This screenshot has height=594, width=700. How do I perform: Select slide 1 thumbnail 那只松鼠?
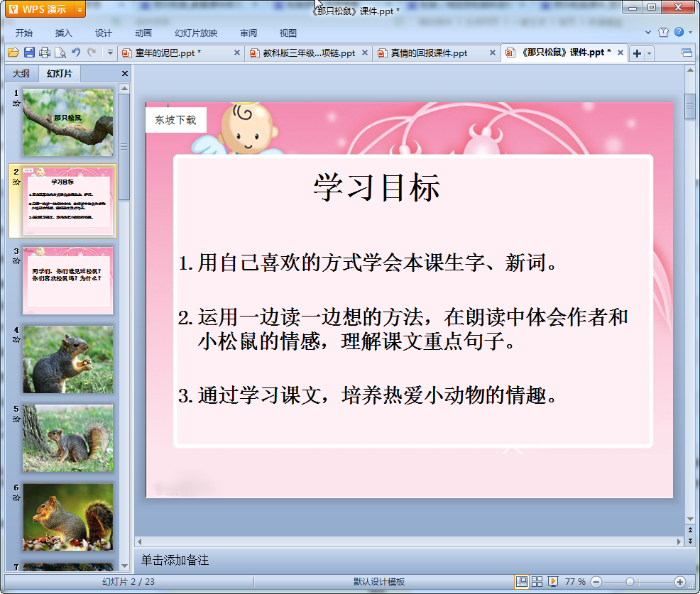coord(68,122)
